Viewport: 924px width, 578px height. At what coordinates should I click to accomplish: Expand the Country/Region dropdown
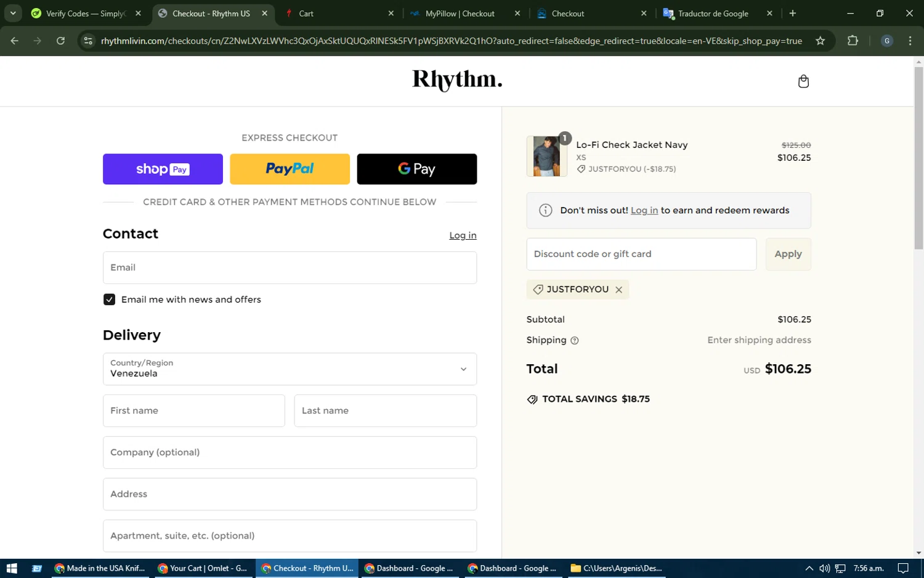coord(290,369)
